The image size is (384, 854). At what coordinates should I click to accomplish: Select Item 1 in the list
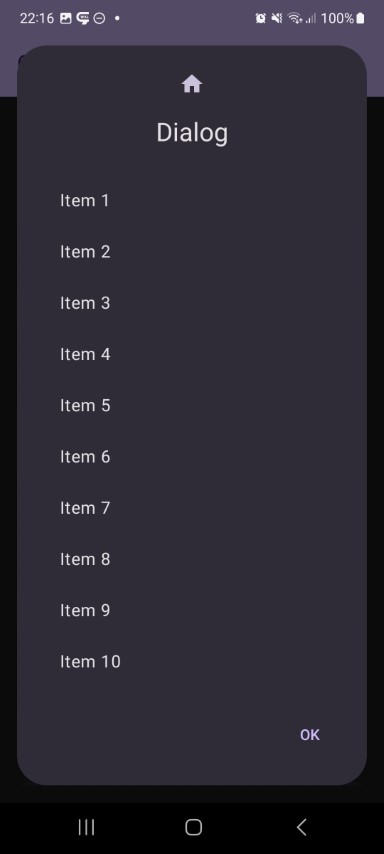click(x=192, y=200)
